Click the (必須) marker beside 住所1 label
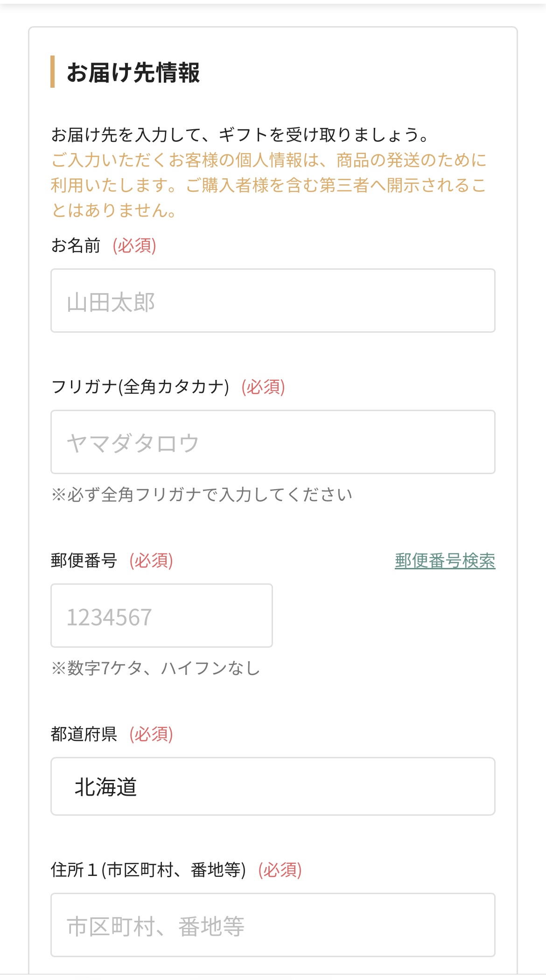The height and width of the screenshot is (980, 546). 280,870
